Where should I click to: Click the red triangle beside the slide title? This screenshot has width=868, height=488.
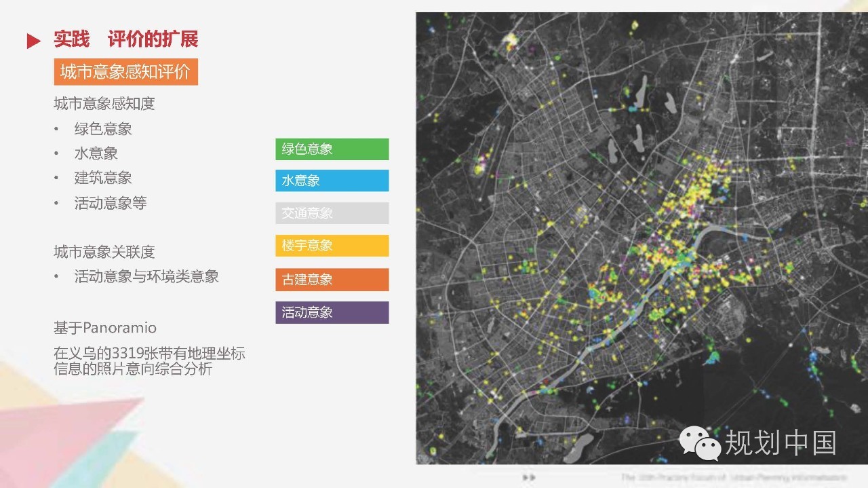pyautogui.click(x=34, y=41)
